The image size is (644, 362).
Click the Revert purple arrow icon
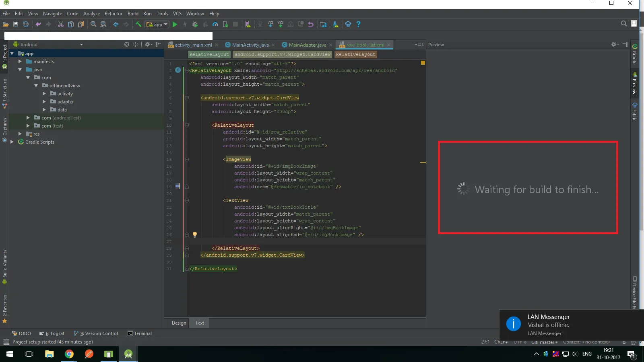[311, 24]
